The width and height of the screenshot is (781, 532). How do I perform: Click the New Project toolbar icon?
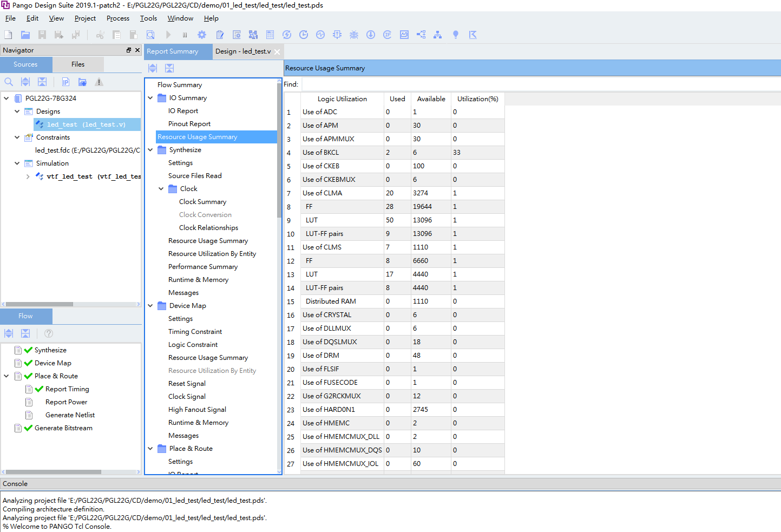pos(8,35)
